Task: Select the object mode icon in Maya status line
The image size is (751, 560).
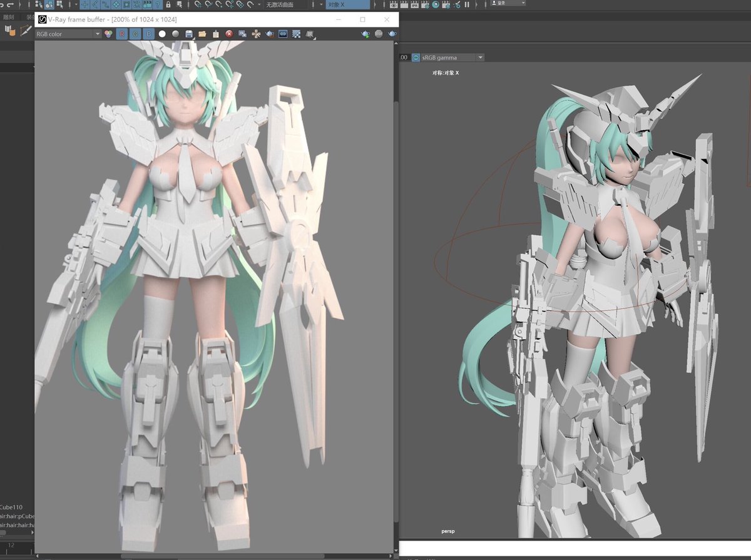Action: pos(49,4)
